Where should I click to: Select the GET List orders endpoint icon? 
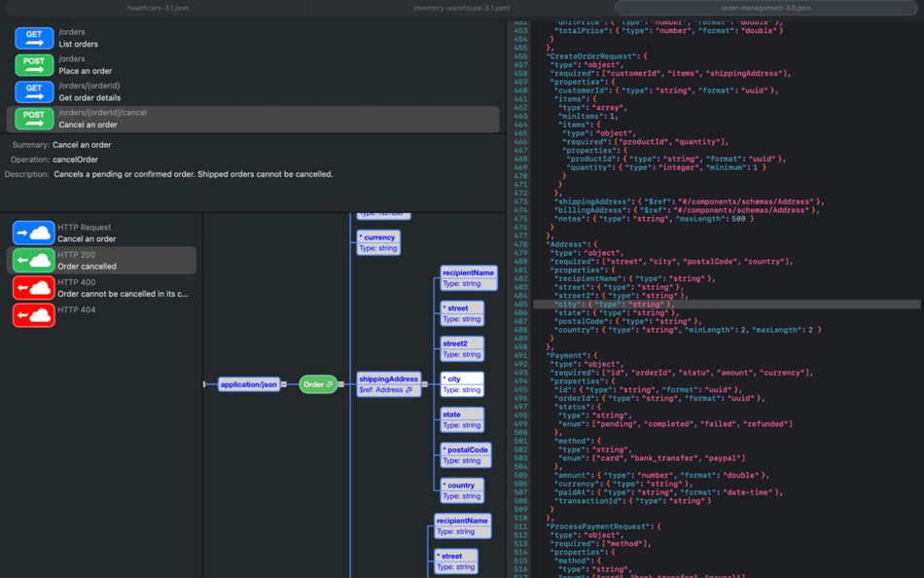(34, 38)
